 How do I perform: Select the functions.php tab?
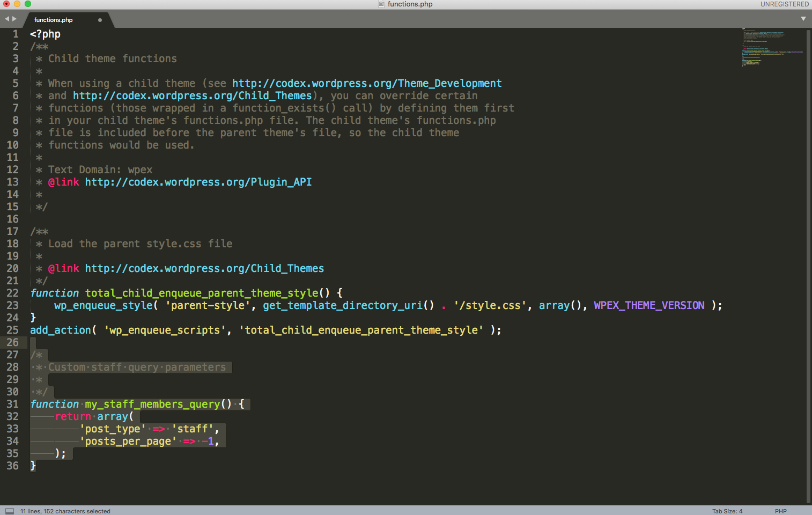pos(54,20)
